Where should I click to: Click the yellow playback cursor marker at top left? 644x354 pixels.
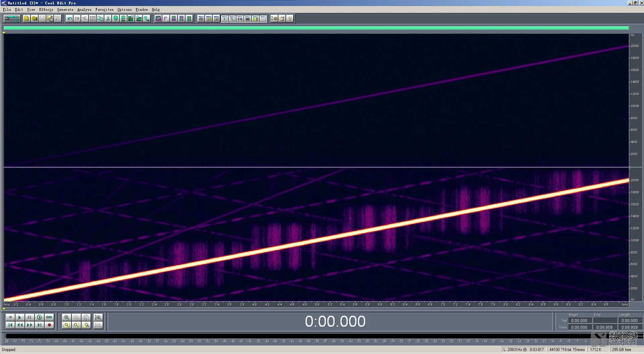(x=4, y=33)
